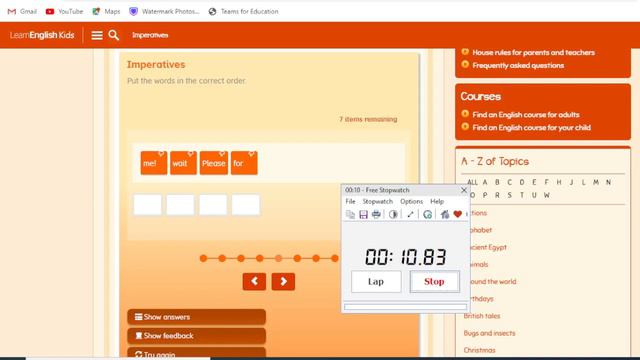Filter topics by letter E

534,182
